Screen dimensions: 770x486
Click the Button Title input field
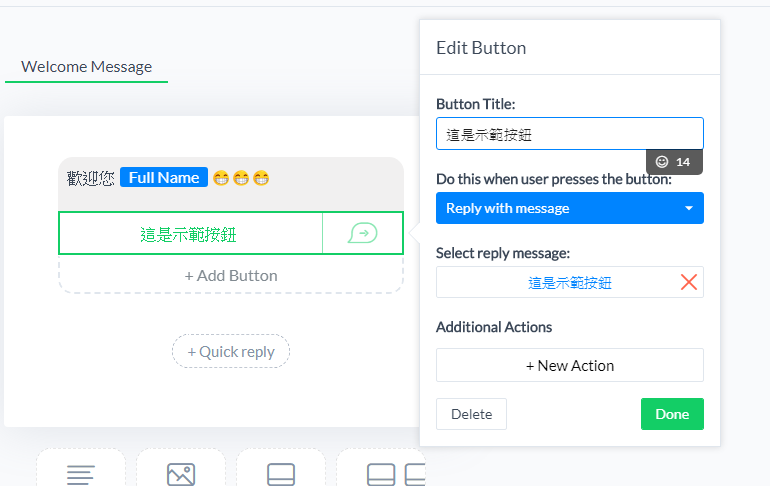coord(570,134)
